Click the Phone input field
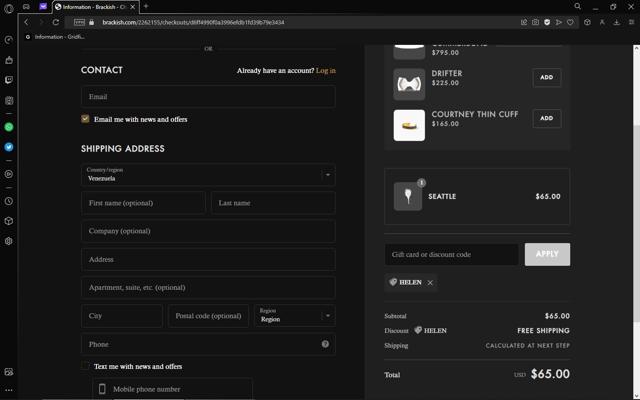The image size is (640, 400). click(208, 344)
